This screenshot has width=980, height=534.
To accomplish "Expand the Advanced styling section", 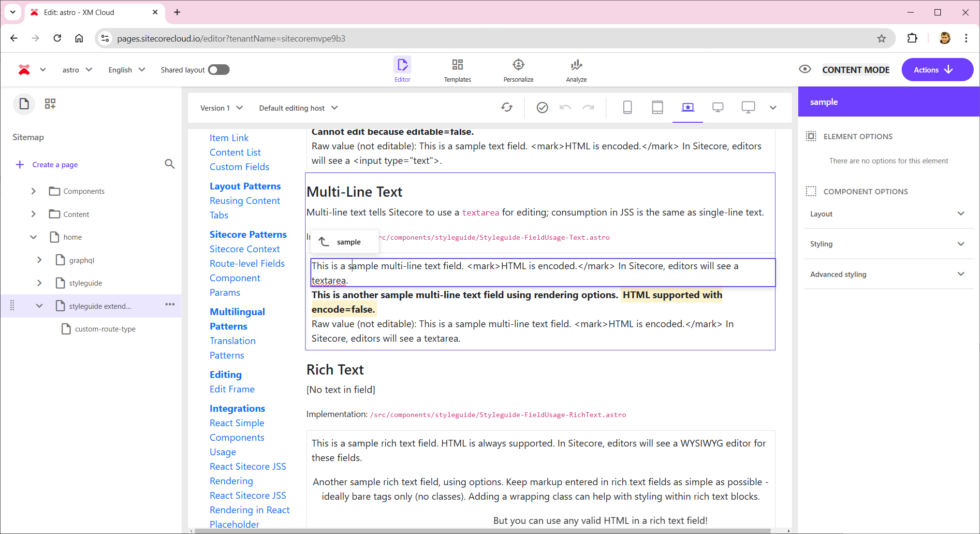I will (x=888, y=274).
